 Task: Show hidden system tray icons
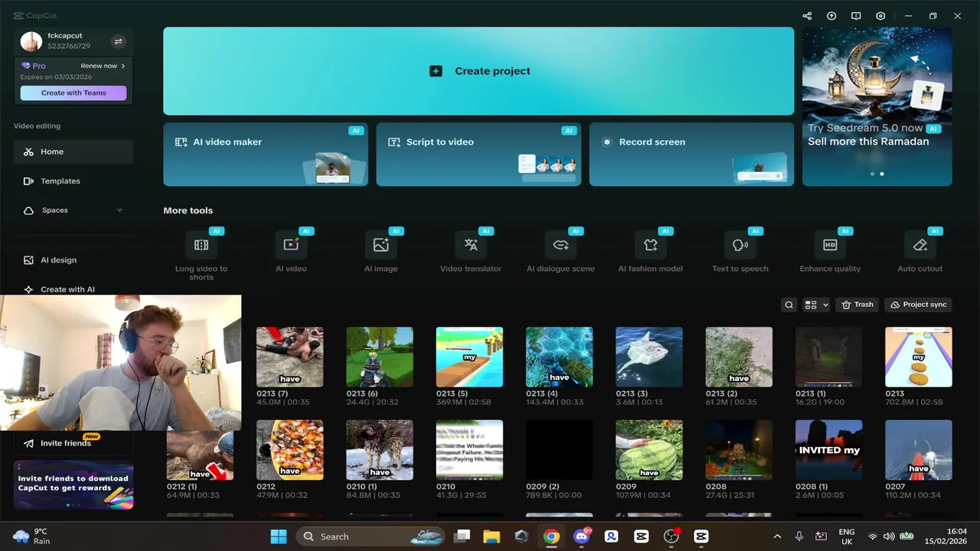pos(777,536)
